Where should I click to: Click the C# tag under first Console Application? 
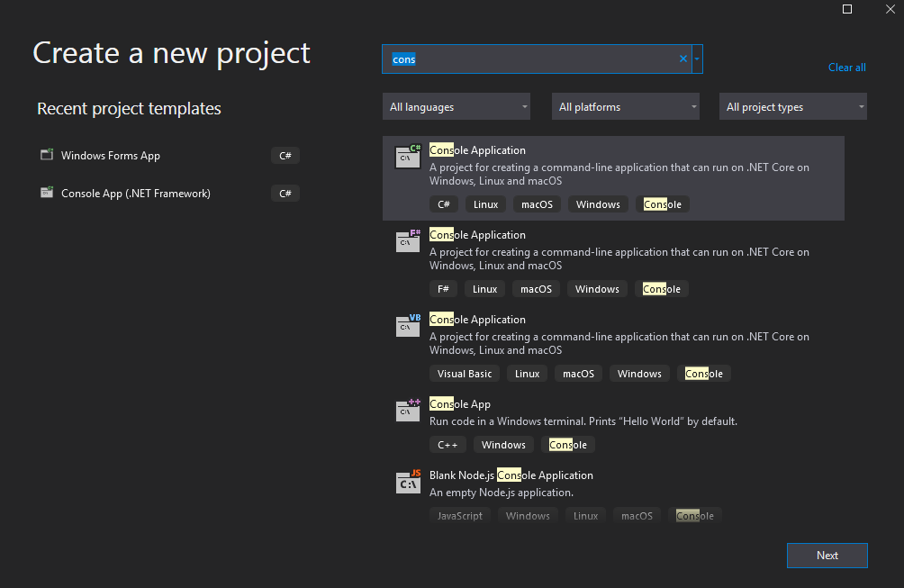coord(443,204)
